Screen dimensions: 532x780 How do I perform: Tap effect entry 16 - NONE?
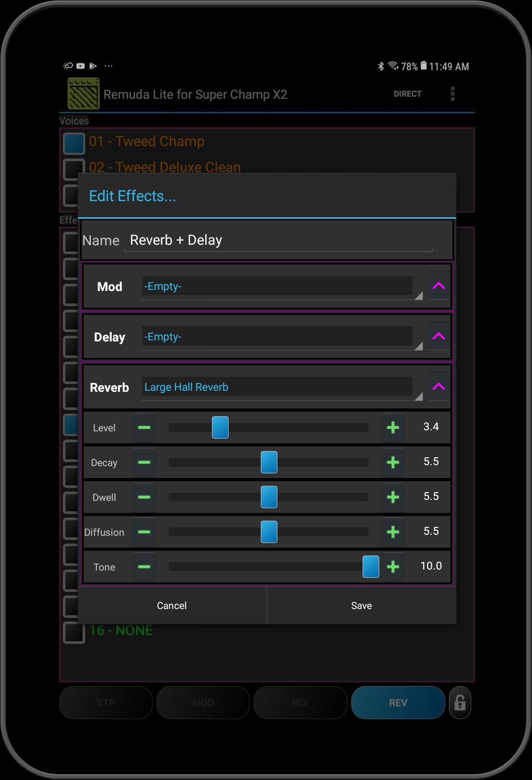click(x=121, y=630)
